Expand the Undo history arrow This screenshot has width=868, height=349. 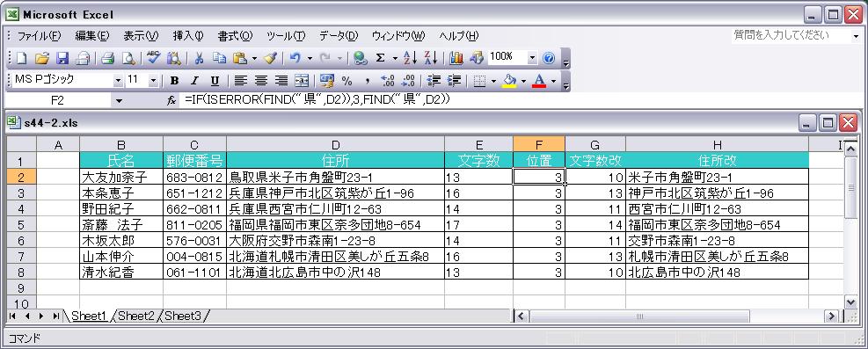310,57
